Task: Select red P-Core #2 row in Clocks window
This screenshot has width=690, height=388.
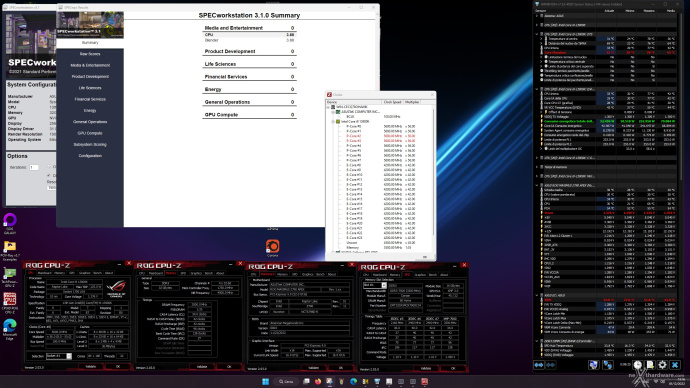Action: [x=380, y=136]
